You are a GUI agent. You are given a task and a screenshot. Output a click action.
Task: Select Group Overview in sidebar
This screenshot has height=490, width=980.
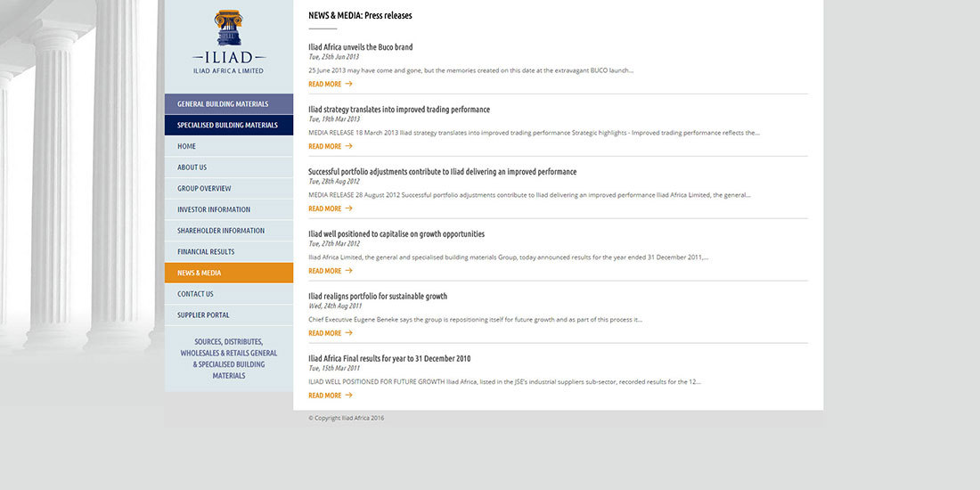(204, 189)
